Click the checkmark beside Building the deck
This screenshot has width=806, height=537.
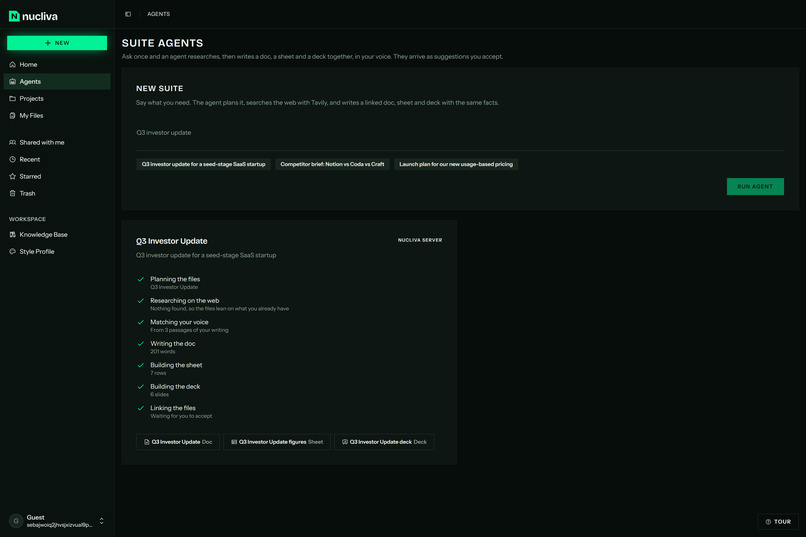click(x=140, y=386)
